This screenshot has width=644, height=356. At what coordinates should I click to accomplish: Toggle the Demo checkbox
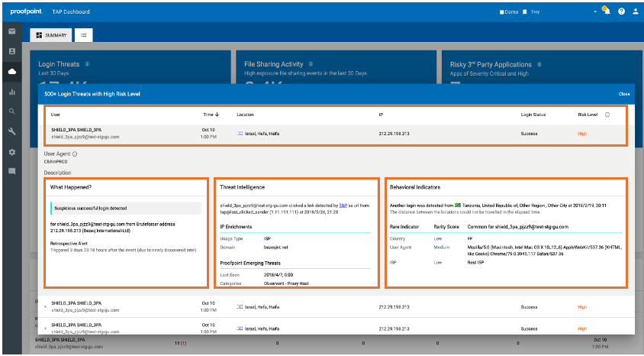click(x=501, y=12)
